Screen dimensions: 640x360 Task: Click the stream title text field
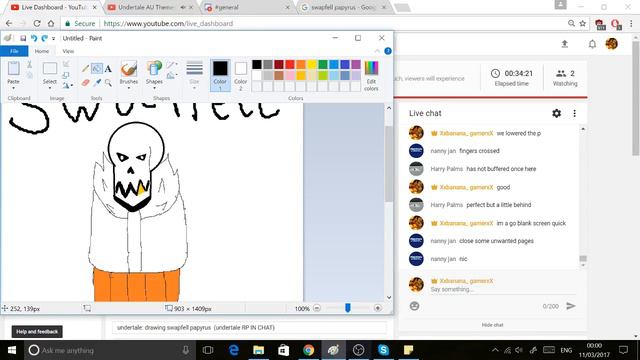click(x=249, y=328)
